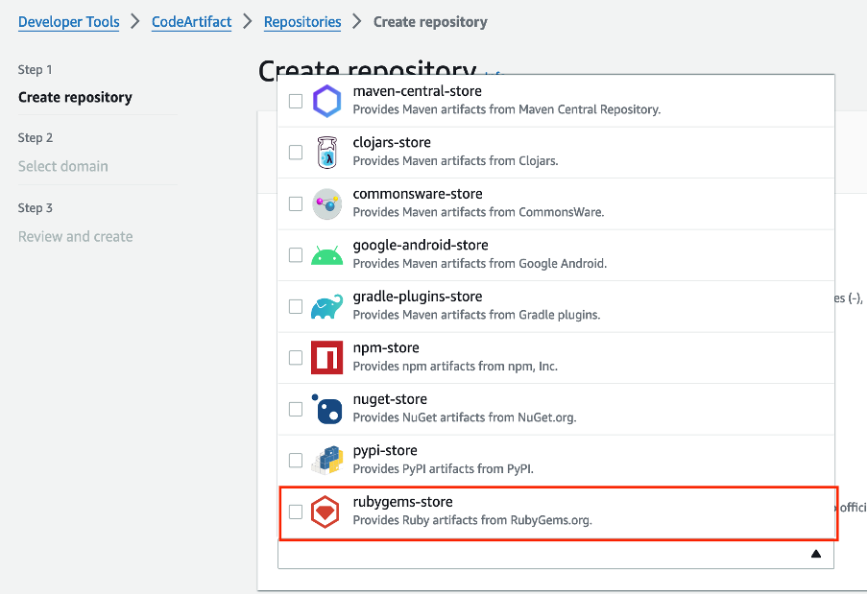
Task: Click the clojars-store jar icon
Action: coord(326,153)
